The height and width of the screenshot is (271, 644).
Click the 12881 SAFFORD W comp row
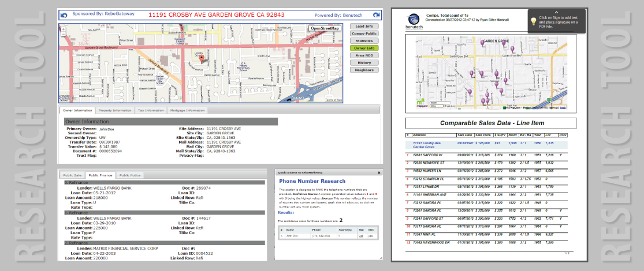487,155
